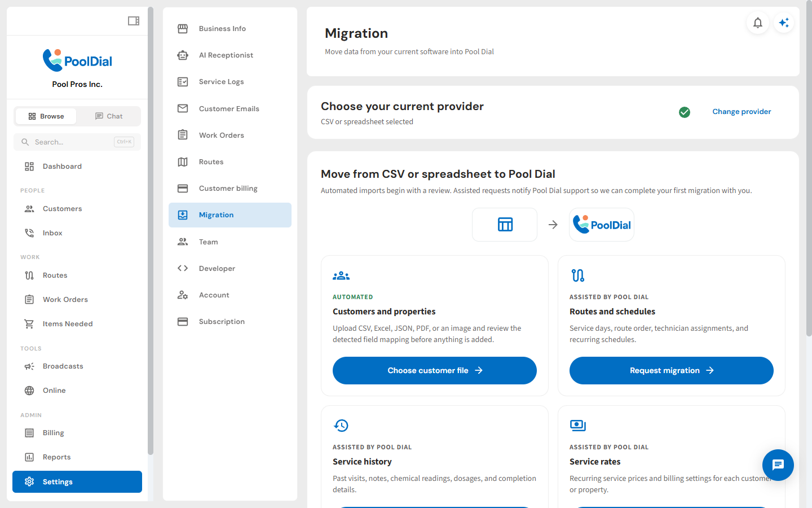The height and width of the screenshot is (508, 812).
Task: Click the Customer Emails envelope icon
Action: tap(183, 108)
